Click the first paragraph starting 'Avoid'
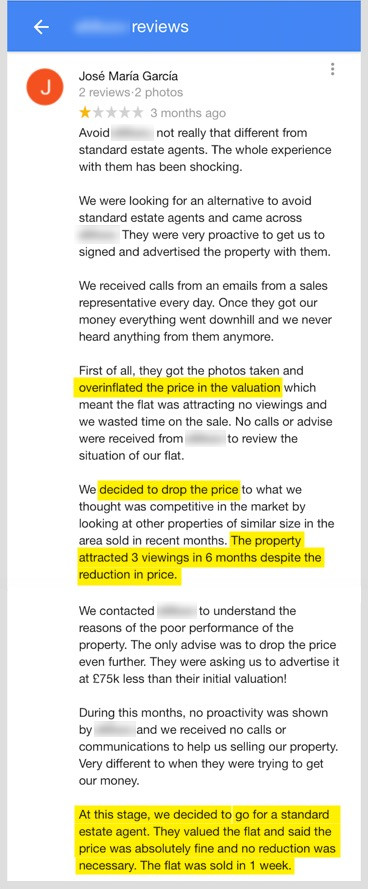The image size is (368, 889). [x=205, y=150]
